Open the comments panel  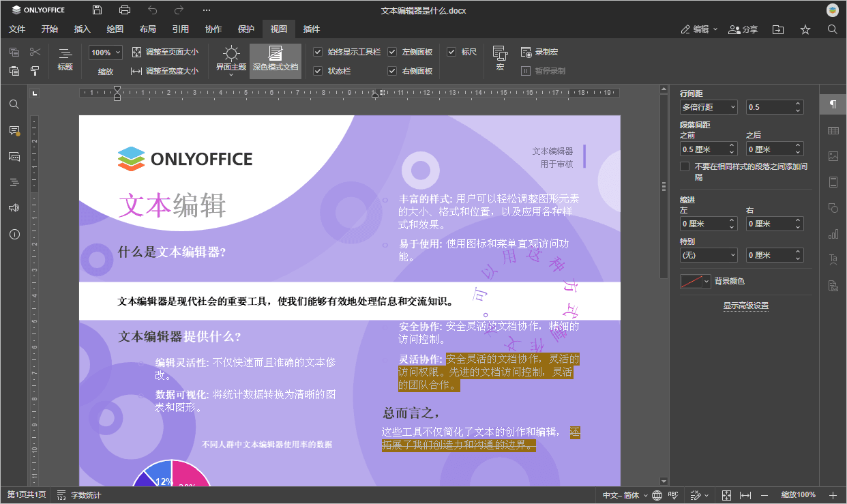[14, 130]
